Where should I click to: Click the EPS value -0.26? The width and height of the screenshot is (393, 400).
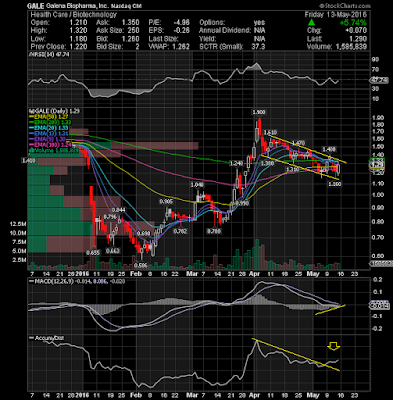182,31
